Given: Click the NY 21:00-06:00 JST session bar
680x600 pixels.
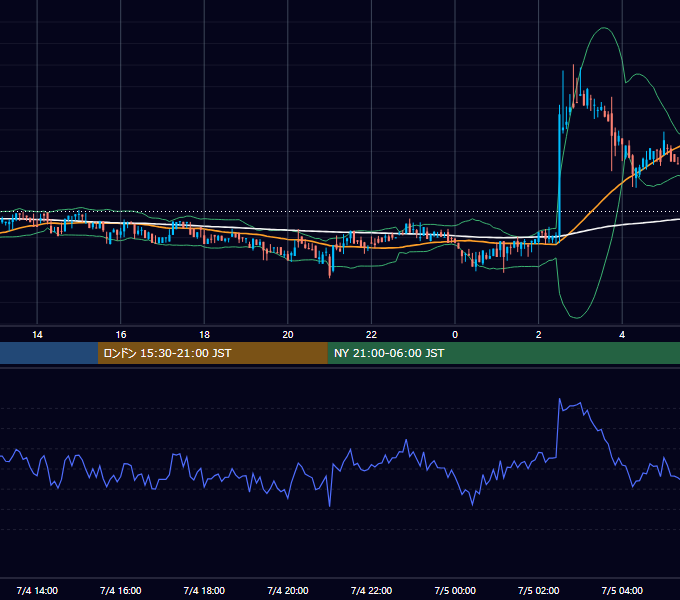Looking at the screenshot, I should [x=503, y=353].
